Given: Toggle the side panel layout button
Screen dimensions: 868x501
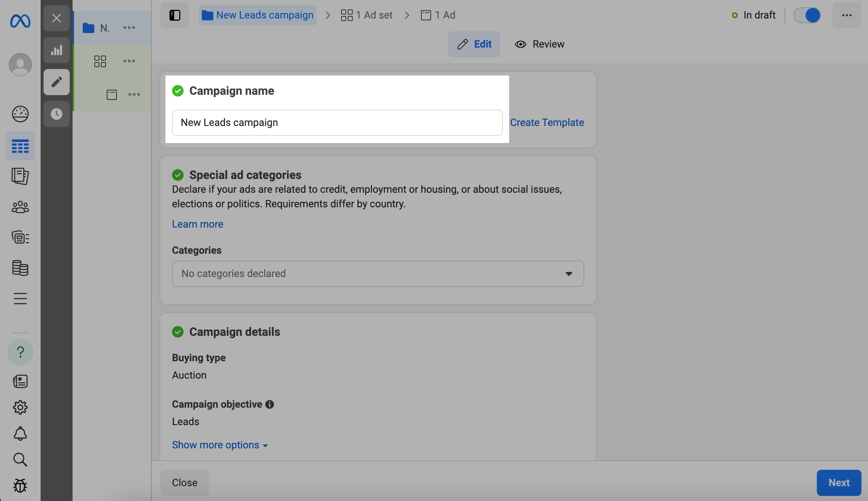Looking at the screenshot, I should tap(175, 15).
